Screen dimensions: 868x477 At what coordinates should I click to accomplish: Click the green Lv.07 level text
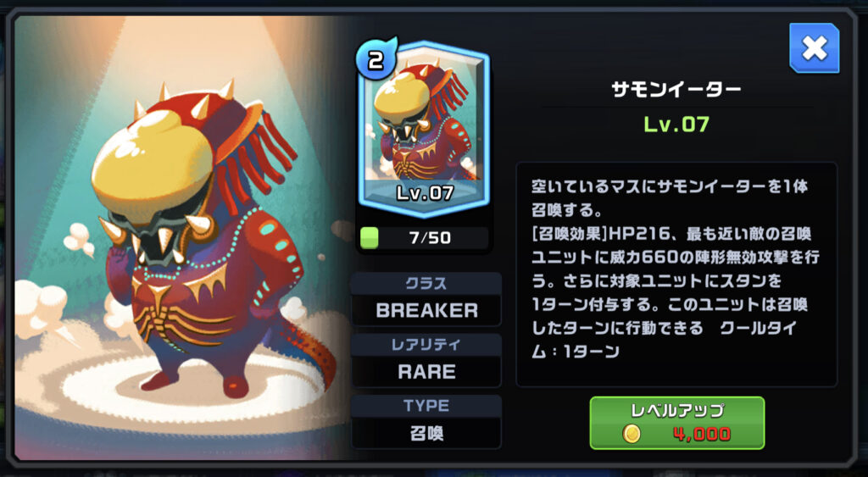(x=676, y=124)
